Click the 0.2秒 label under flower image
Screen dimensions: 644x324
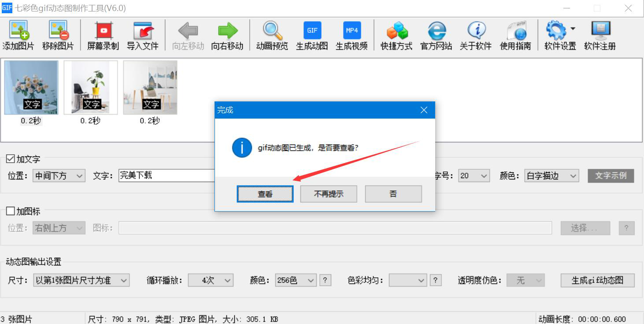pos(31,121)
